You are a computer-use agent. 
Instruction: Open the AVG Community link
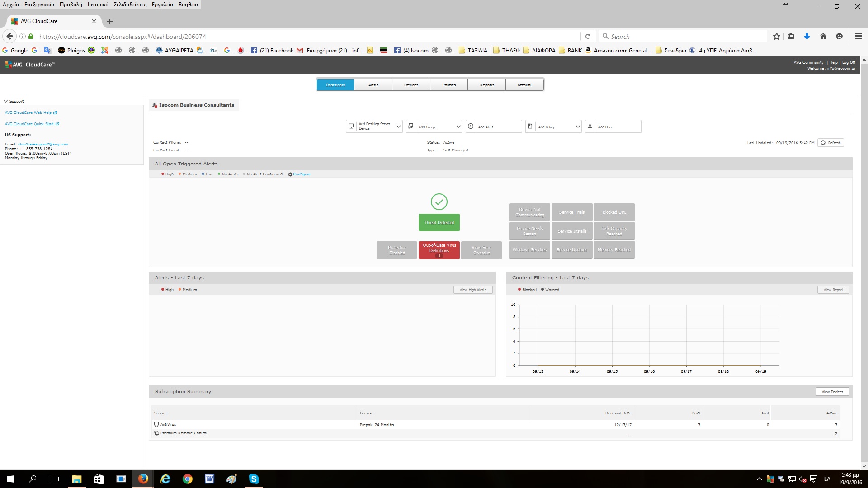pyautogui.click(x=808, y=63)
